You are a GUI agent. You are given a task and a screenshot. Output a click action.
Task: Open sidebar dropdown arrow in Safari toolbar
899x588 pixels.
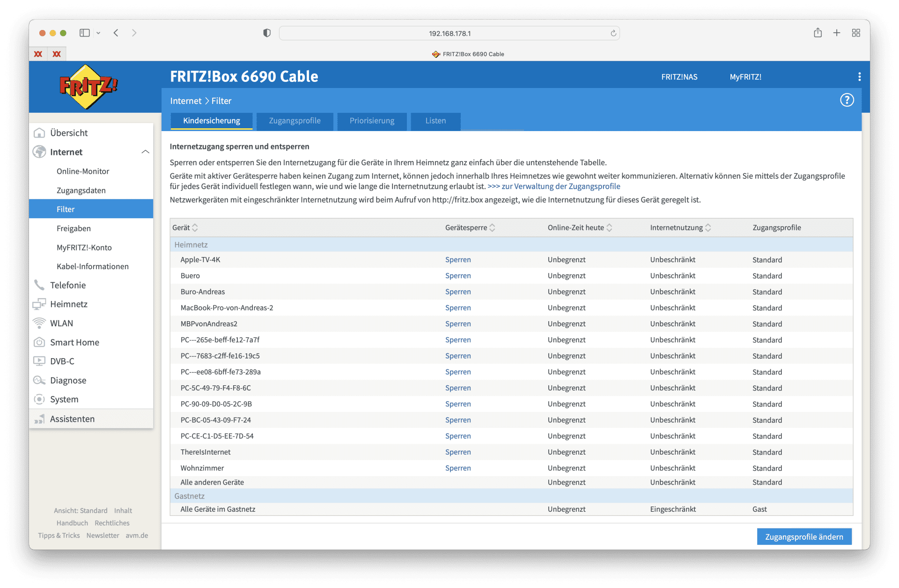pos(98,33)
